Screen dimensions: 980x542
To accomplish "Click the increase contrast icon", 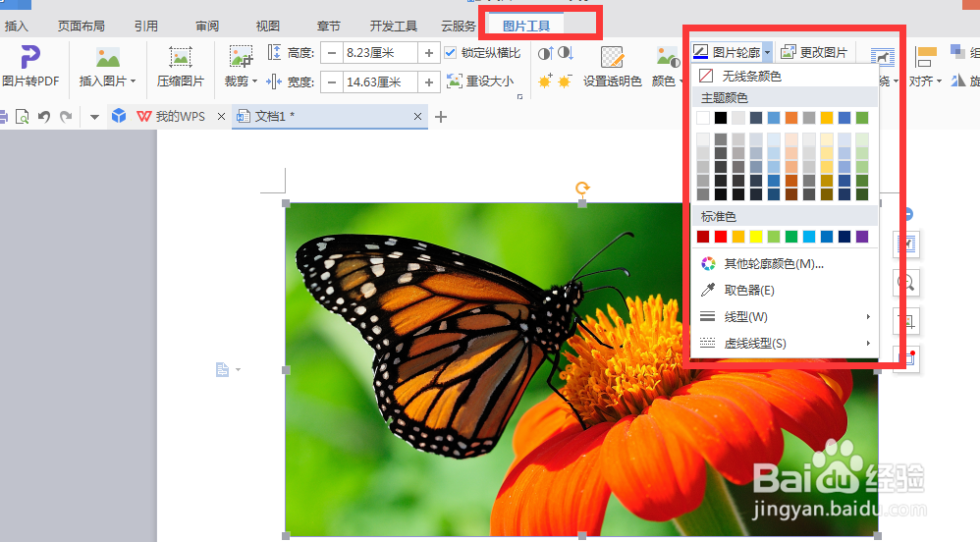I will coord(545,53).
